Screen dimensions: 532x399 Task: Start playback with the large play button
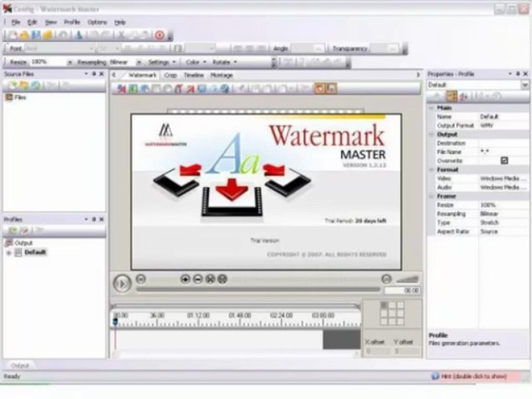(122, 283)
